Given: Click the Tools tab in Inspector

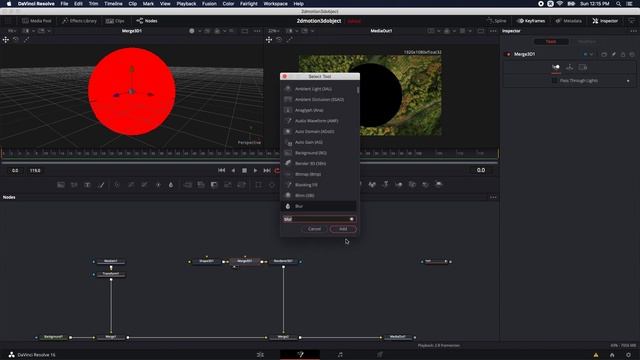Looking at the screenshot, I should point(551,42).
